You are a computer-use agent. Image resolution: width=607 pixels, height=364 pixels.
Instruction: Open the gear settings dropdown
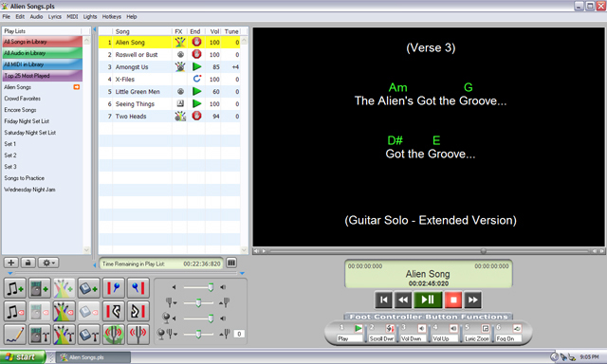(x=48, y=263)
